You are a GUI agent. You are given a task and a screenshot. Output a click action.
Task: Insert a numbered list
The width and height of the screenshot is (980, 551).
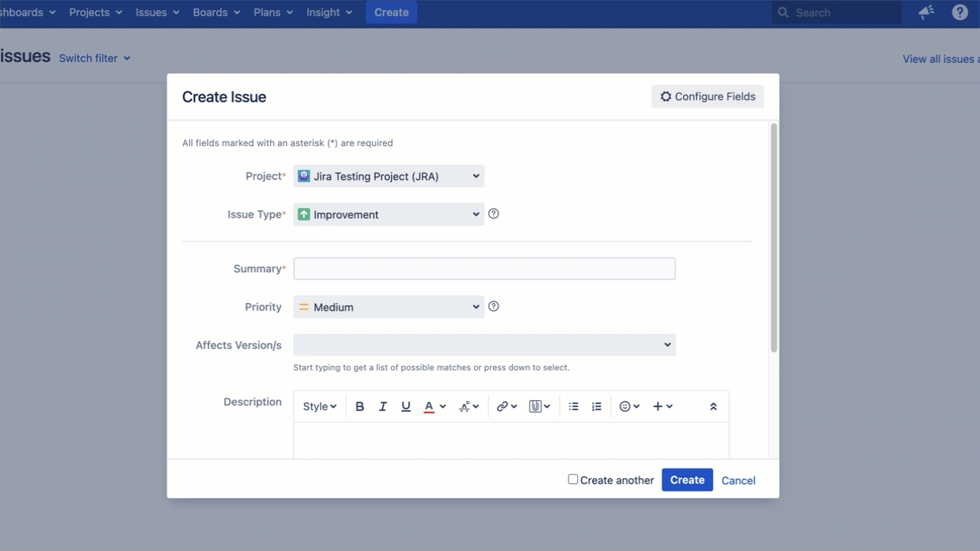pyautogui.click(x=597, y=406)
